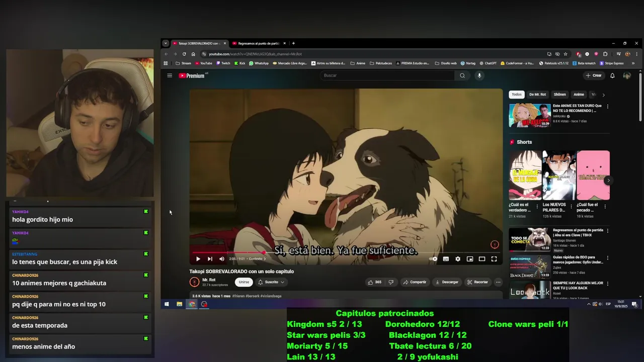Viewport: 644px width, 362px height.
Task: Open the Twitch bookmark
Action: pos(223,63)
